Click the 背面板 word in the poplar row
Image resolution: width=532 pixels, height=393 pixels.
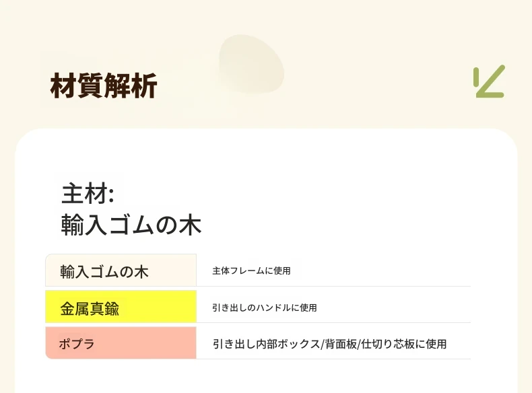(341, 344)
